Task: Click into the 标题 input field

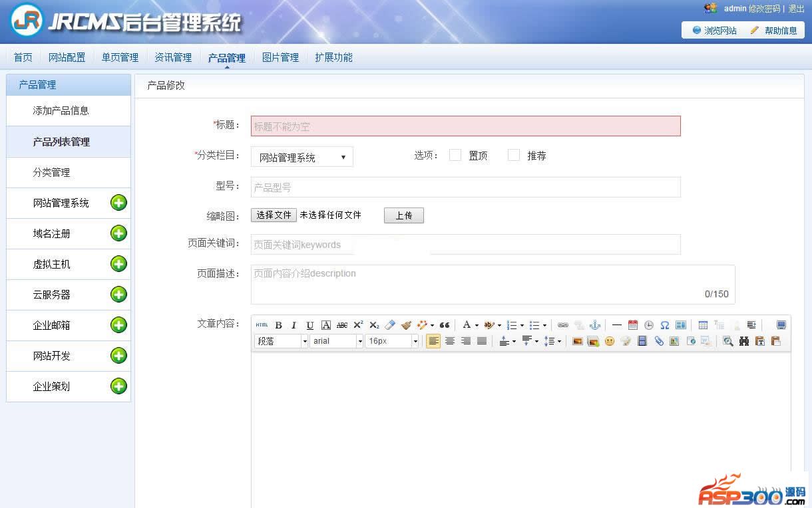Action: tap(466, 126)
